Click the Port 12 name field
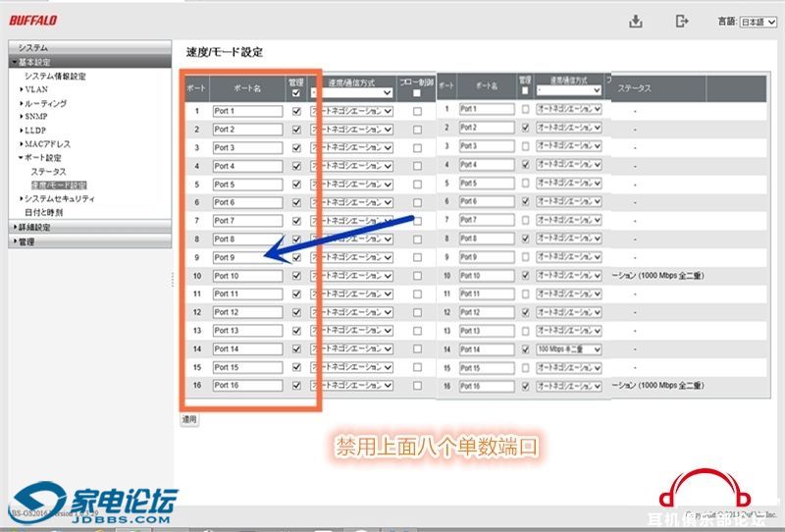785x532 pixels. point(247,312)
